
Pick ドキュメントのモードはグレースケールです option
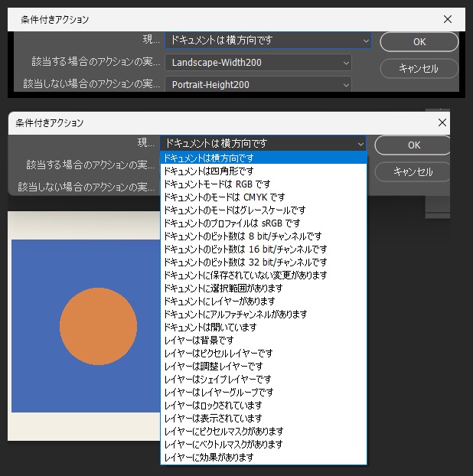point(263,210)
